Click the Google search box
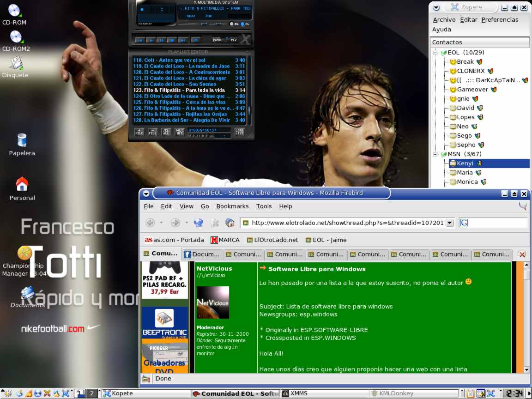 pyautogui.click(x=494, y=223)
